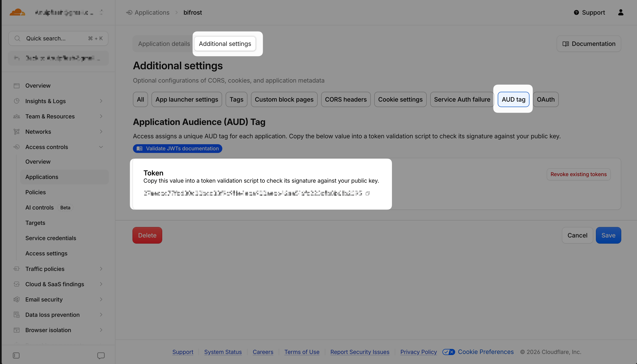Click the Cloud & SaaS findings icon

point(17,284)
